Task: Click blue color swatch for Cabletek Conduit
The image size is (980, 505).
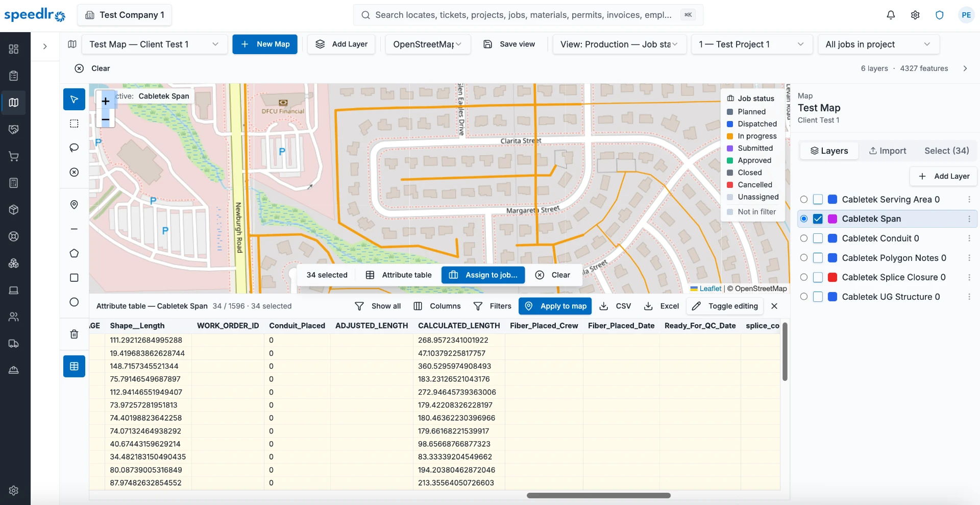Action: [x=832, y=238]
